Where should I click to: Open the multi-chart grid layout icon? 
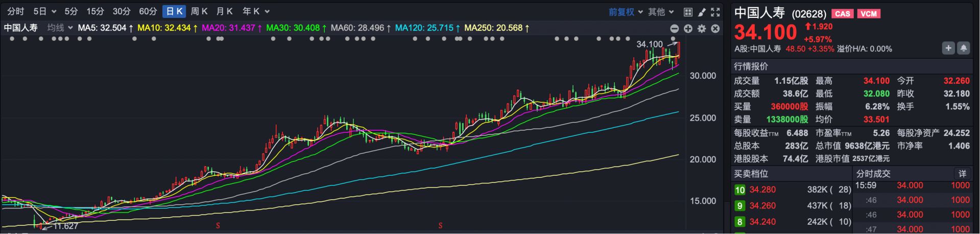(688, 12)
